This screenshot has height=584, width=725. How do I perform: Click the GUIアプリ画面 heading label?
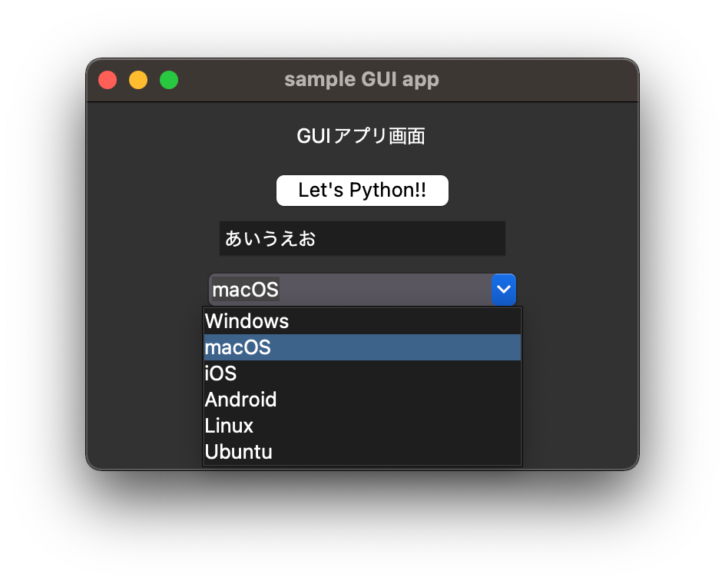click(361, 136)
